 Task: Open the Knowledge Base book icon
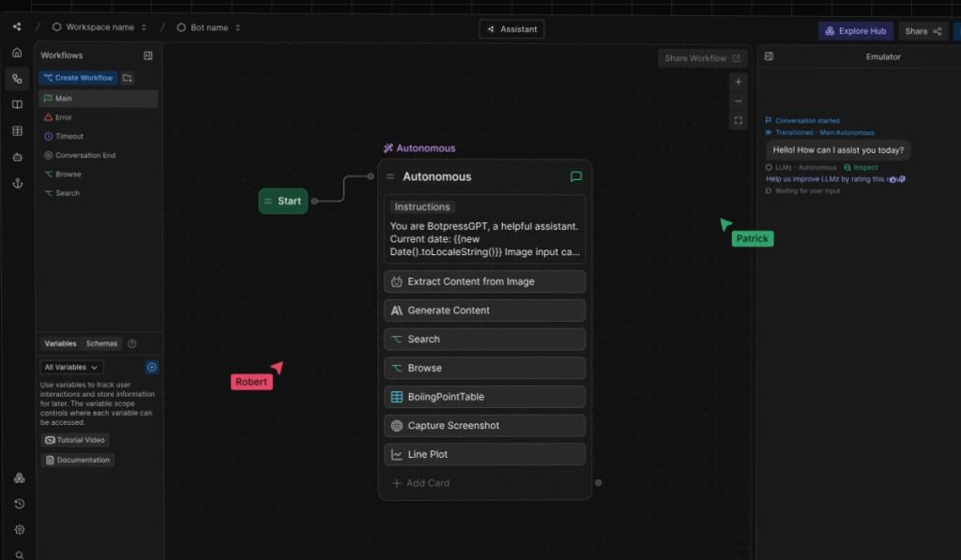point(17,105)
